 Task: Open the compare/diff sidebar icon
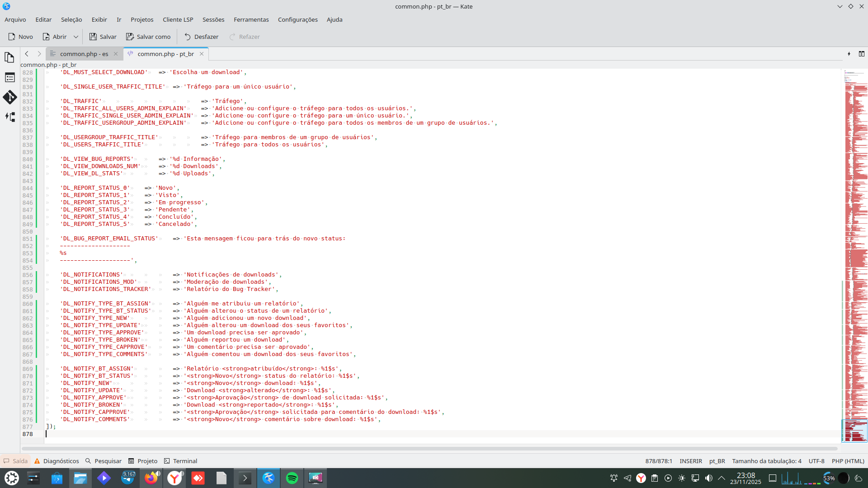(x=9, y=117)
